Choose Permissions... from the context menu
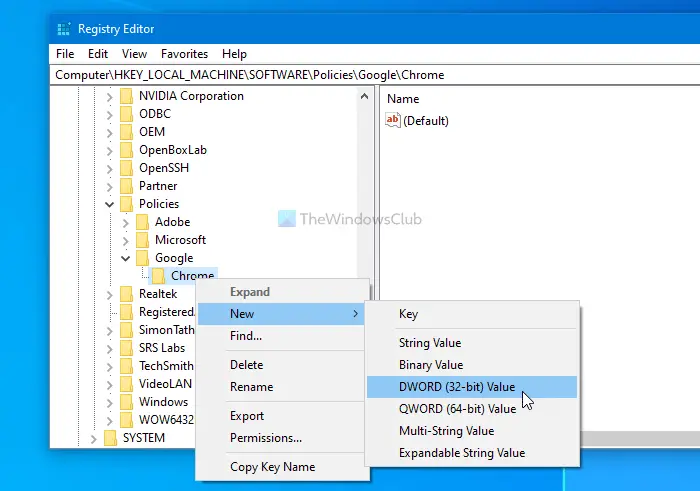The height and width of the screenshot is (491, 700). point(282,438)
